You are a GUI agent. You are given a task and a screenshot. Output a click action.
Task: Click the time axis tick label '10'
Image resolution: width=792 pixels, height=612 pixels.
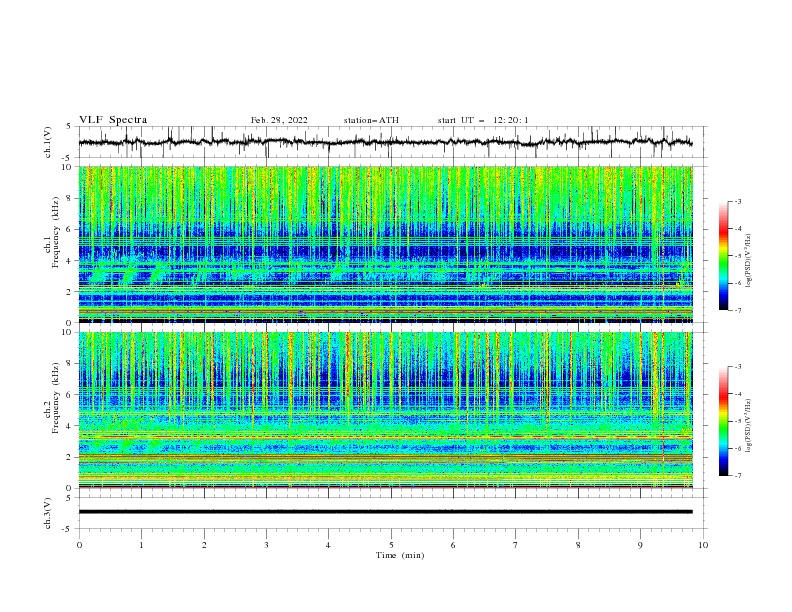point(703,545)
